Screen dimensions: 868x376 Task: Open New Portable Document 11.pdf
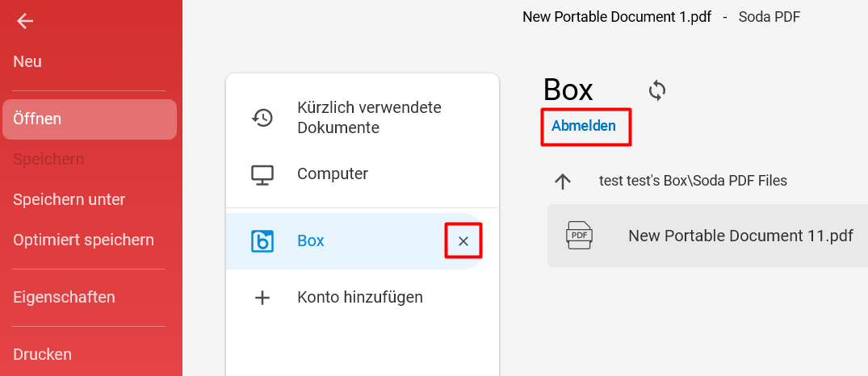[707, 236]
